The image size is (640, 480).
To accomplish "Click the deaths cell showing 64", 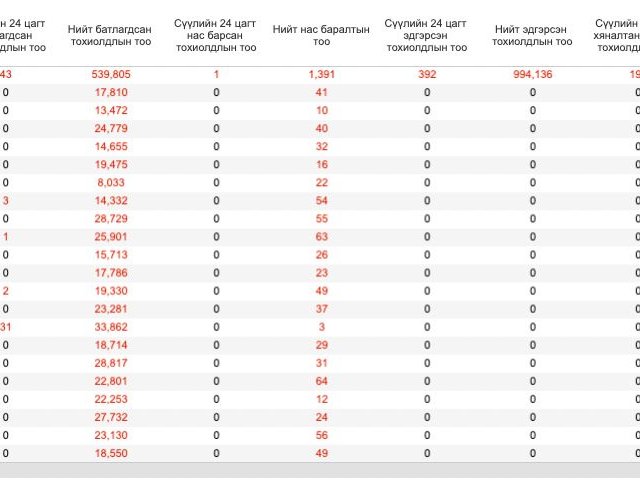I will [x=322, y=381].
